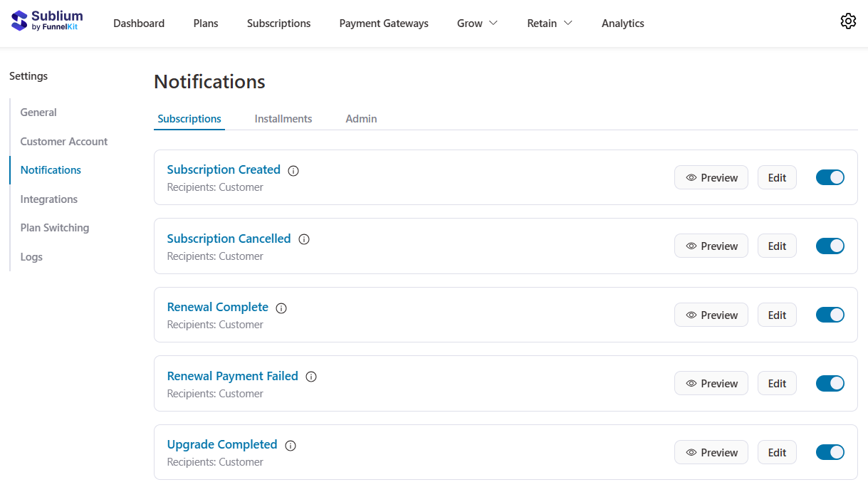Navigate to the Payment Gateways menu
Image resolution: width=868 pixels, height=492 pixels.
coord(384,23)
